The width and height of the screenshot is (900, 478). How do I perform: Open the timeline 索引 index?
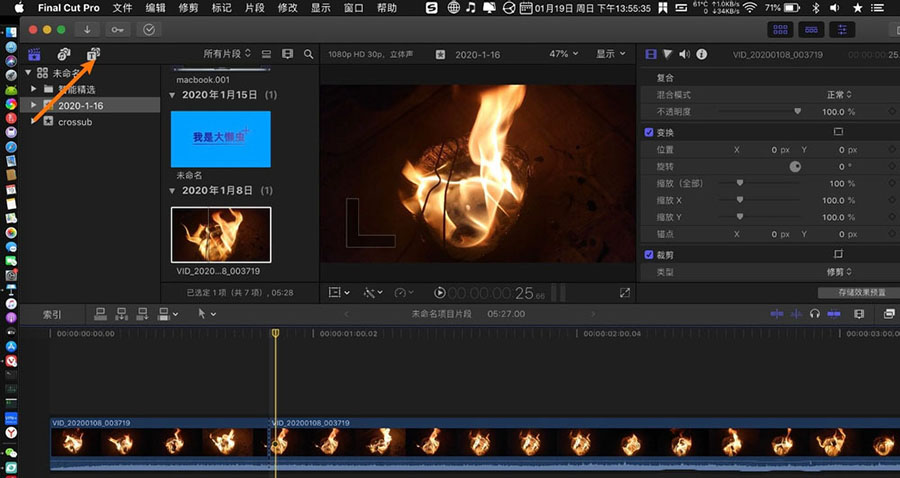[52, 314]
